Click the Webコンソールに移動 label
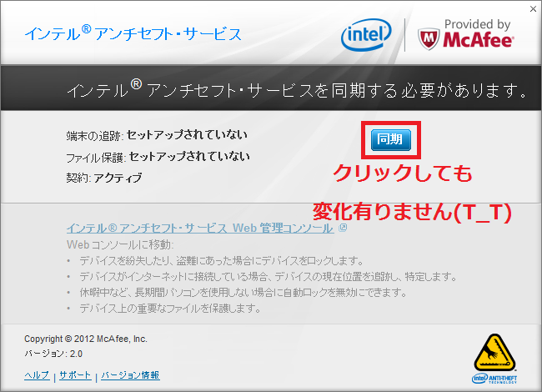Viewport: 542px width, 392px height. click(120, 244)
